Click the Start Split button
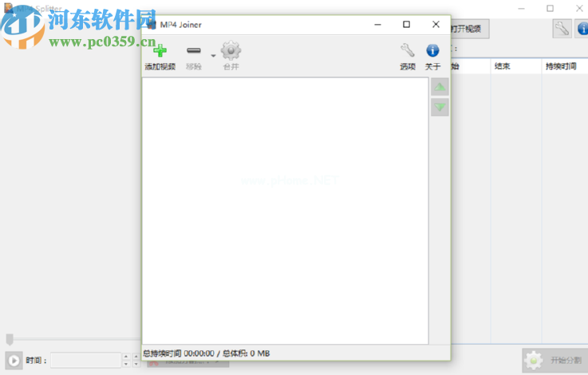This screenshot has height=375, width=588. coord(555,361)
